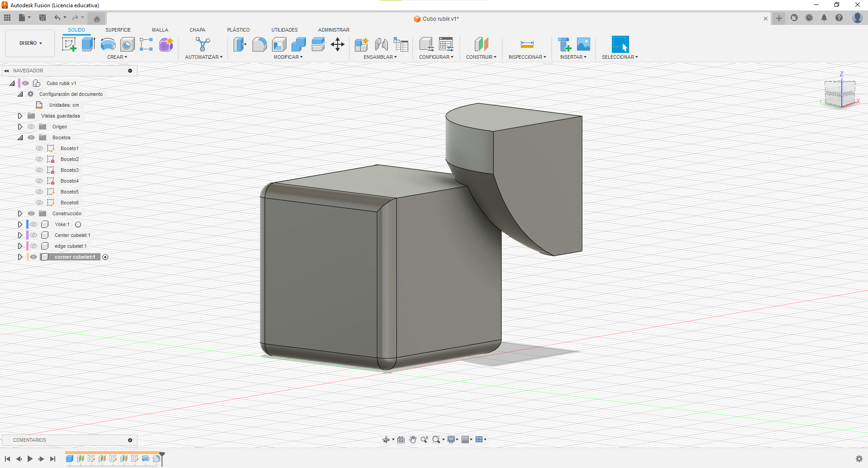Choose the Revolve tool icon

click(x=108, y=44)
